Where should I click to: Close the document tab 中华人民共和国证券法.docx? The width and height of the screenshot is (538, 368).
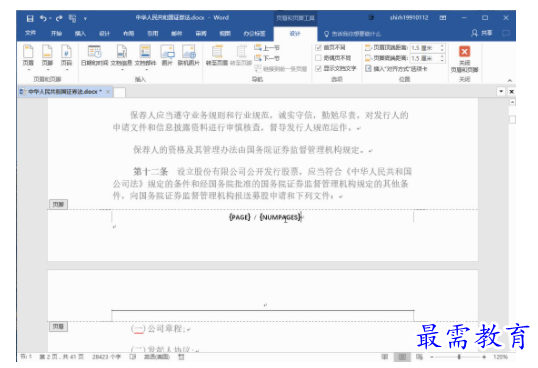click(x=108, y=92)
